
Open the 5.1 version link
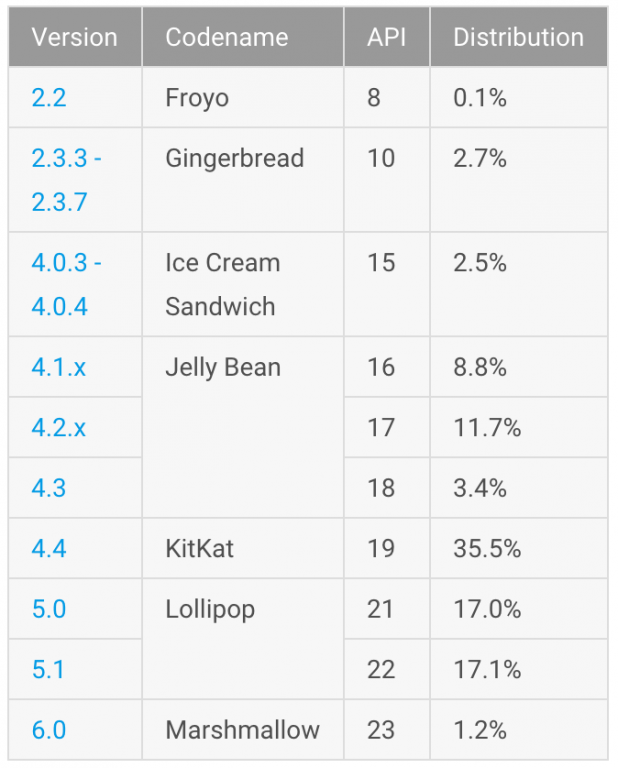[x=48, y=668]
